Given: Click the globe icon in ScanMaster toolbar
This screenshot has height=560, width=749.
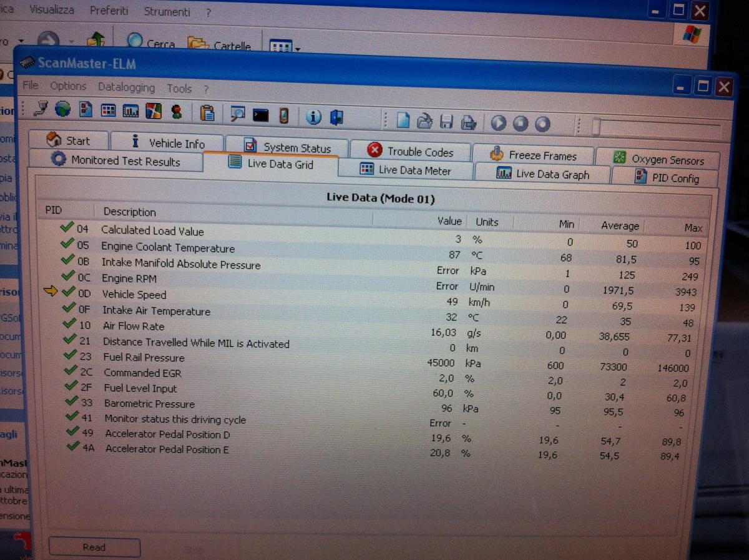Looking at the screenshot, I should pos(63,111).
